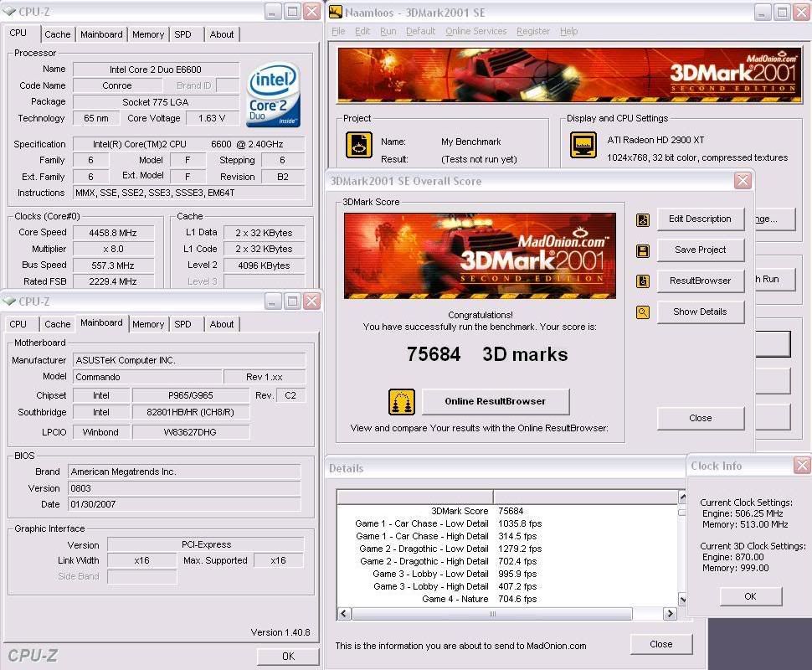Click the Show Details magnifier icon

click(x=643, y=312)
